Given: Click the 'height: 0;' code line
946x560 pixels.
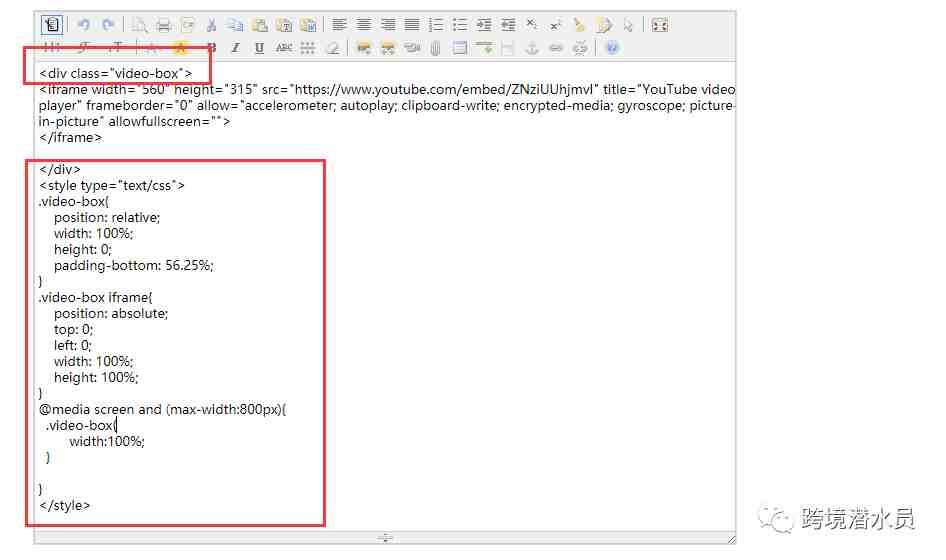Looking at the screenshot, I should 83,250.
